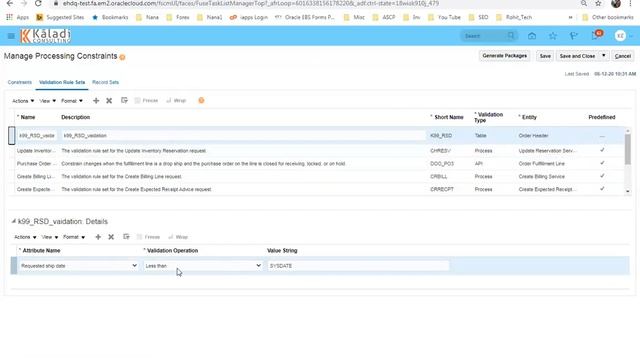Open View menu in Details toolbar

click(x=49, y=237)
